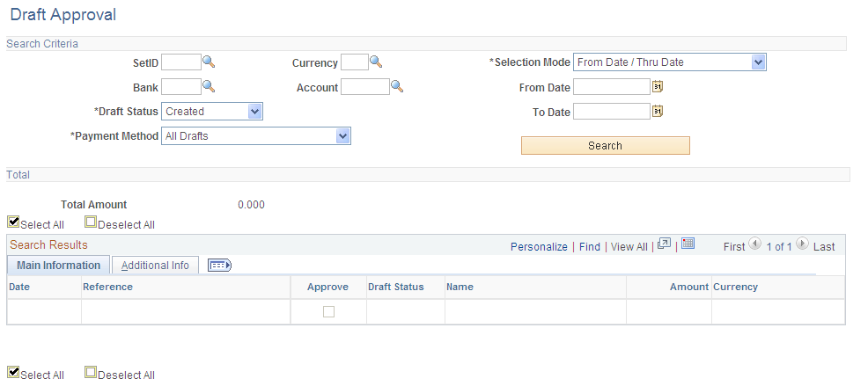This screenshot has height=386, width=868.
Task: Click the 0.000 total amount value
Action: (251, 205)
